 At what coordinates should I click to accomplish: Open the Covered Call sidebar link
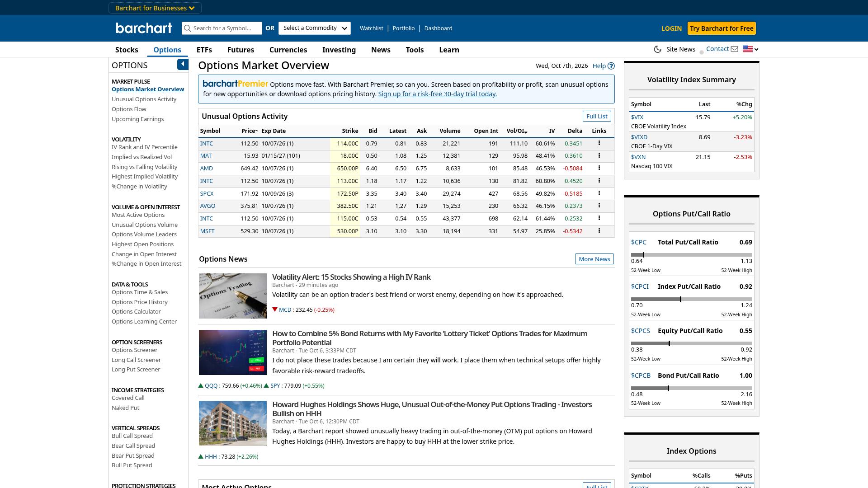[x=128, y=398]
